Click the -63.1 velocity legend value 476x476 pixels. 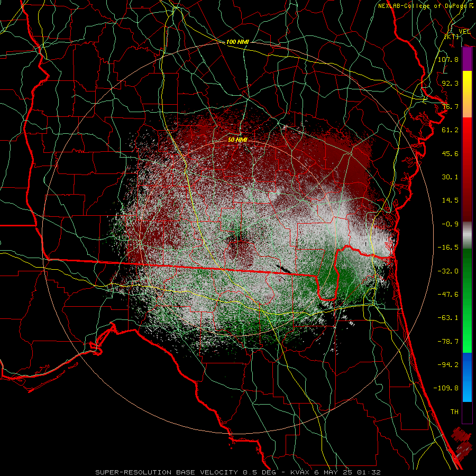click(448, 318)
